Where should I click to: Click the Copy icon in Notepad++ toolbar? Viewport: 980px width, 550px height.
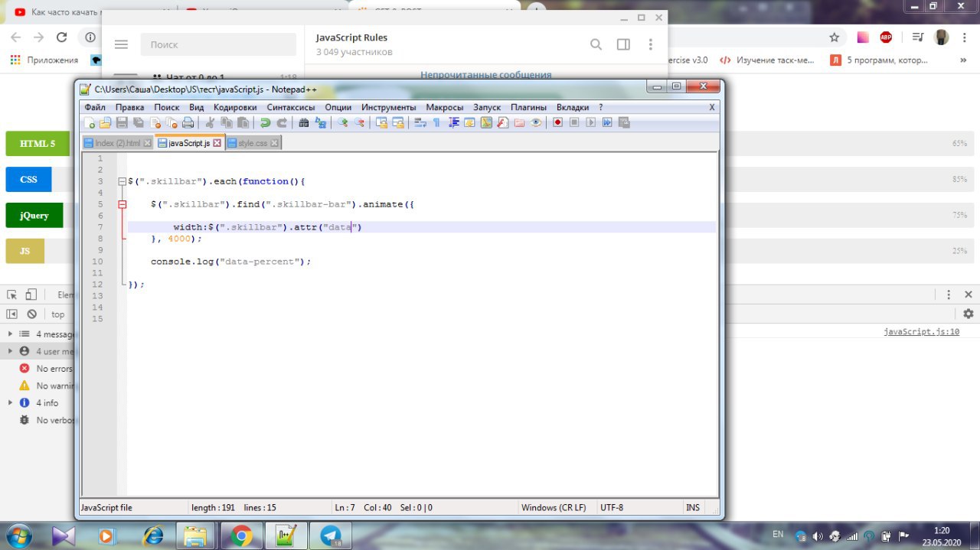227,122
